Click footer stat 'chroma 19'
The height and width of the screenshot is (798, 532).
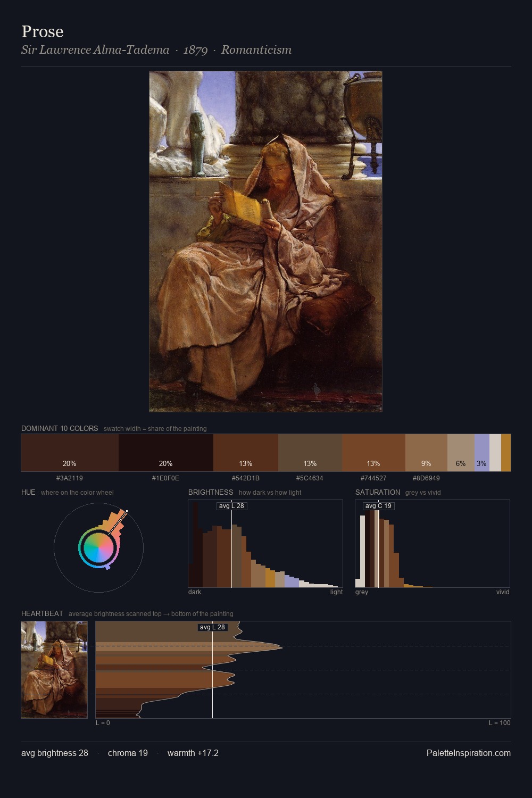128,753
